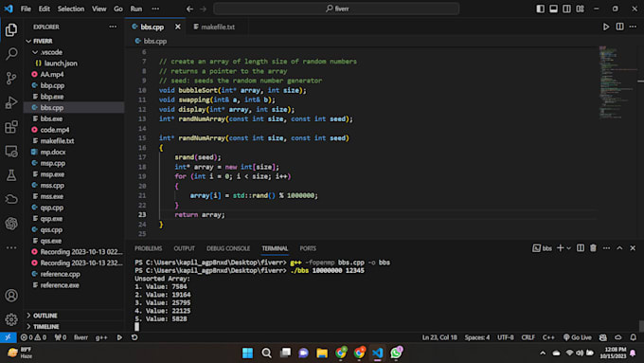Open WhatsApp from the taskbar

396,353
